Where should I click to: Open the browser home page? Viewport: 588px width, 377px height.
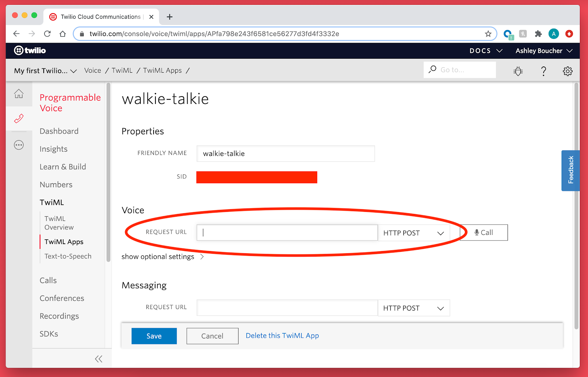coord(63,34)
